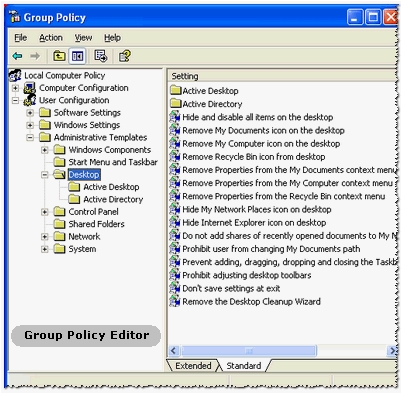Open the Action menu

pos(51,38)
